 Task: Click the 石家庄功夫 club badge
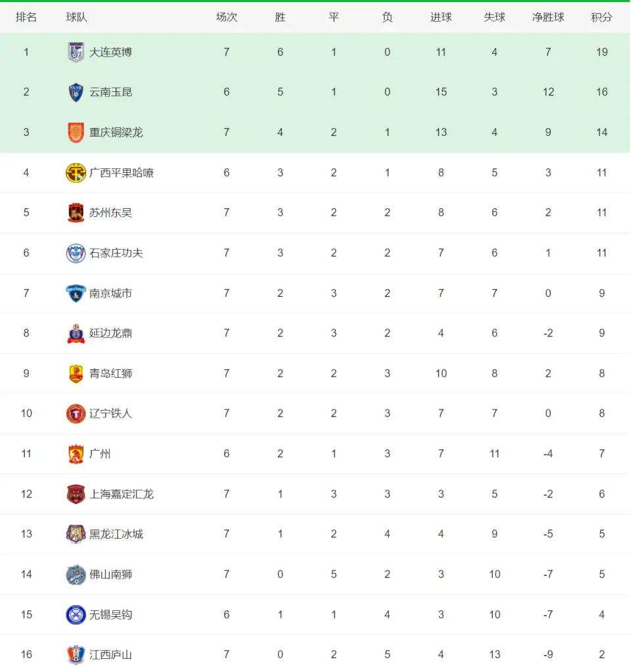click(76, 253)
